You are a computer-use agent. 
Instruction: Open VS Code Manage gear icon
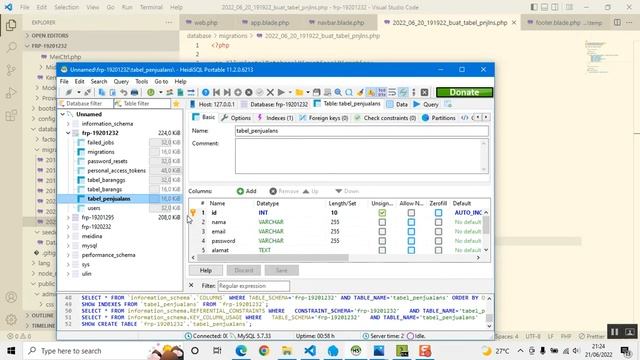pyautogui.click(x=11, y=319)
